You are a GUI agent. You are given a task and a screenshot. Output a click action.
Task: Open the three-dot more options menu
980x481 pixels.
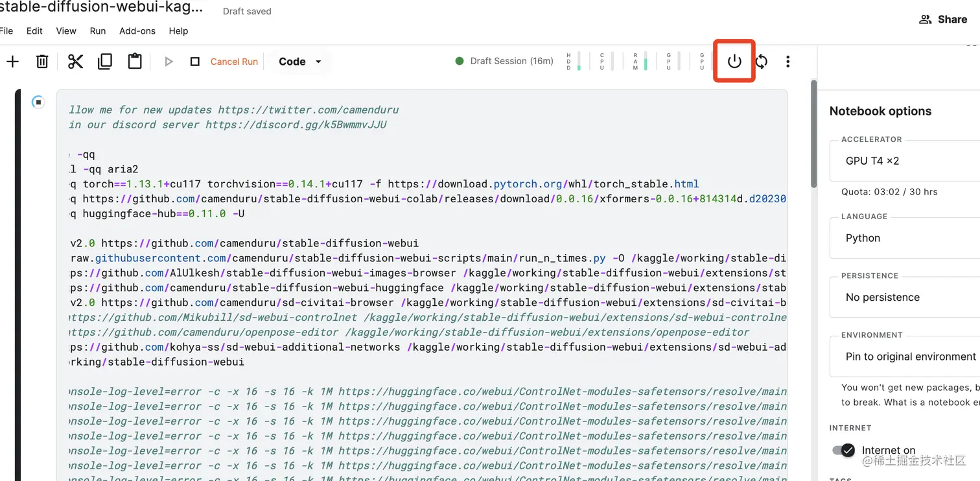click(x=787, y=62)
